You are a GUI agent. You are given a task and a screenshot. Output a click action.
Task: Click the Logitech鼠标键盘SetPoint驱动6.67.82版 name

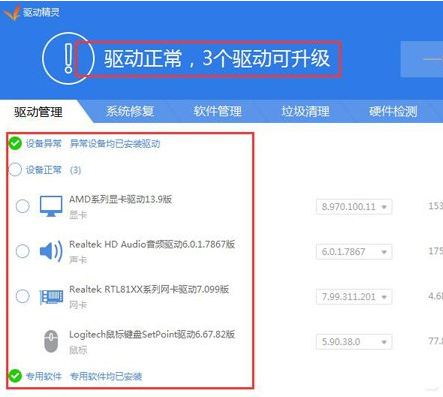pyautogui.click(x=152, y=334)
